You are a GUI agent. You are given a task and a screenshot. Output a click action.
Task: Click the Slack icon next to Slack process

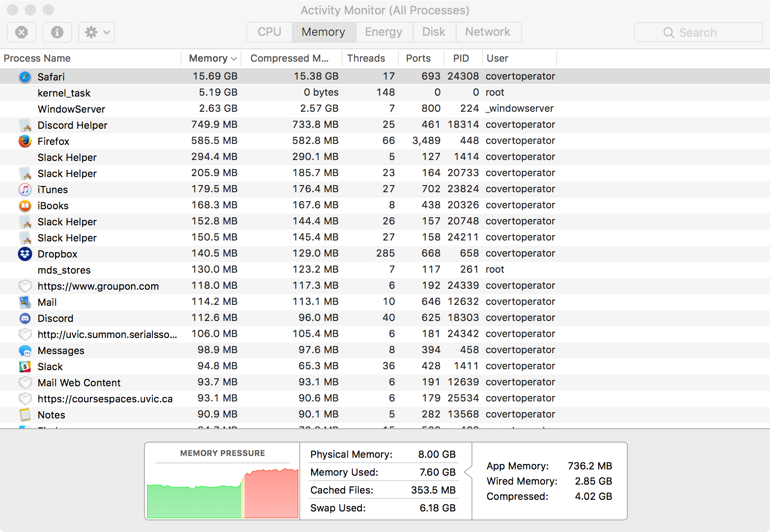(25, 366)
